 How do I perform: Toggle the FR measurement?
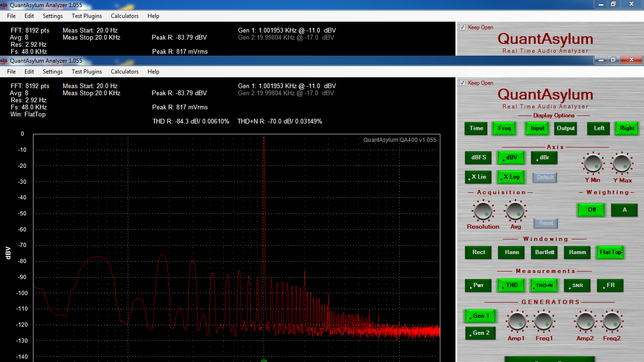(610, 286)
